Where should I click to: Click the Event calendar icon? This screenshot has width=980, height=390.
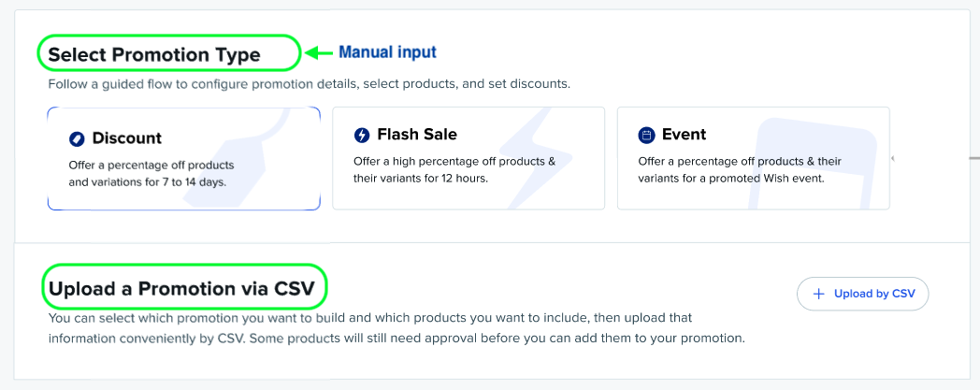pos(646,135)
